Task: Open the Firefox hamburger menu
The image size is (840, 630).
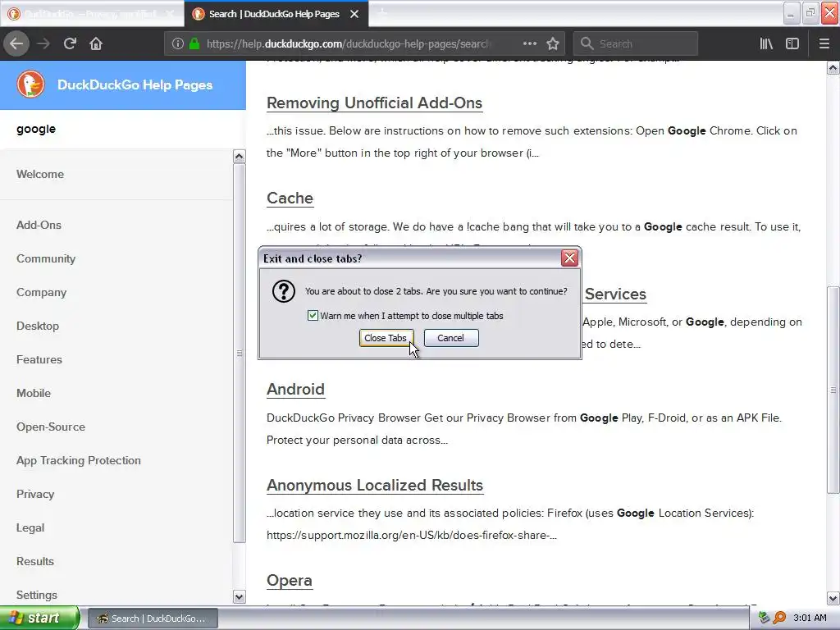Action: pos(824,43)
